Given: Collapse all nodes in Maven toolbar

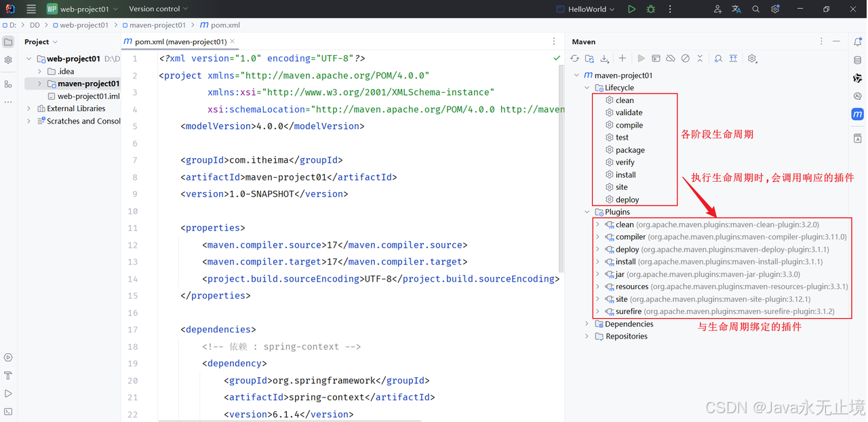Looking at the screenshot, I should (700, 59).
